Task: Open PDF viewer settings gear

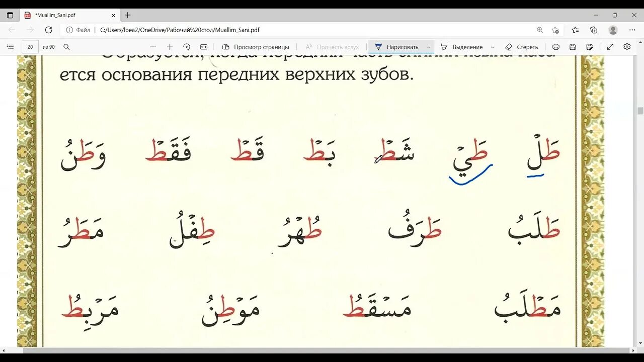Action: (x=627, y=47)
